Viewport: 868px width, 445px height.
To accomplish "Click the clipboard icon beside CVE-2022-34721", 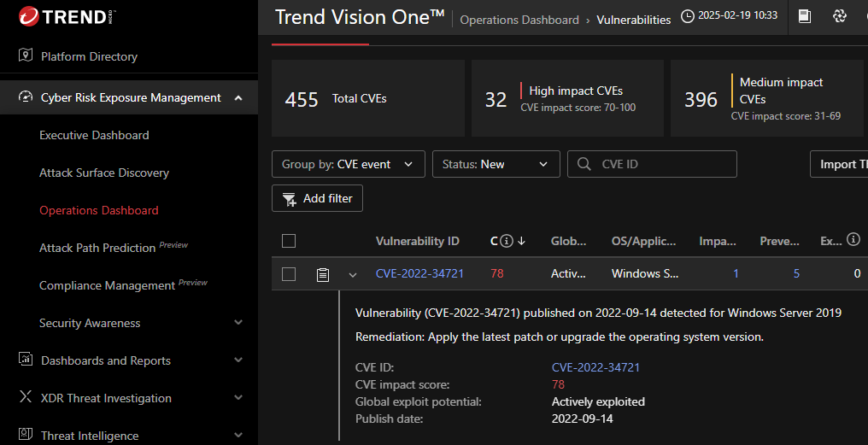I will pyautogui.click(x=323, y=274).
